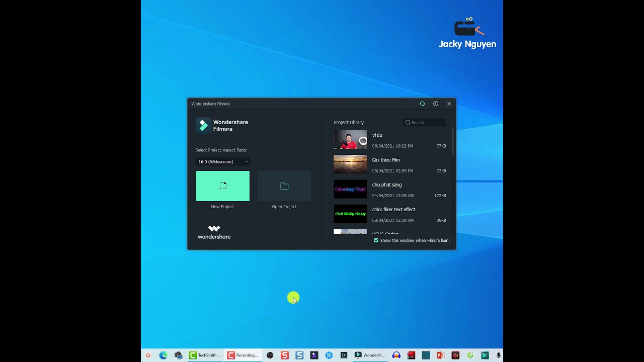The image size is (644, 362).
Task: Open Lightroom (Lr) from the taskbar
Action: point(344,355)
